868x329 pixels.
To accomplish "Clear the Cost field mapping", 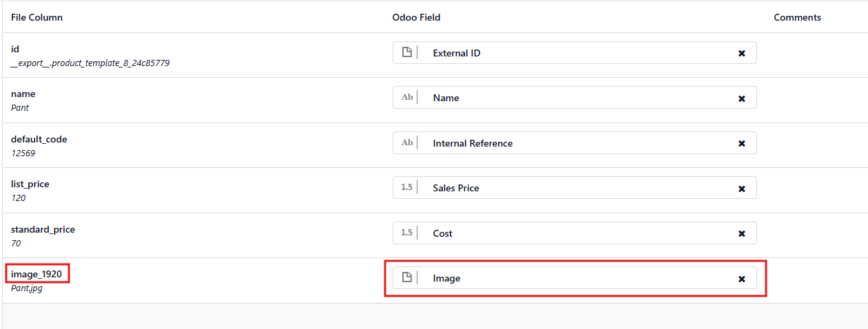I will coord(741,234).
